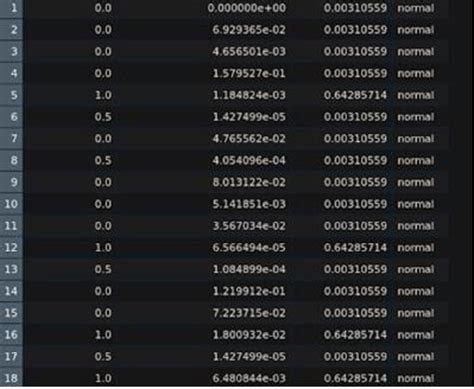474x389 pixels.
Task: Click cell 1.800932e-02 in row 16
Action: [249, 335]
